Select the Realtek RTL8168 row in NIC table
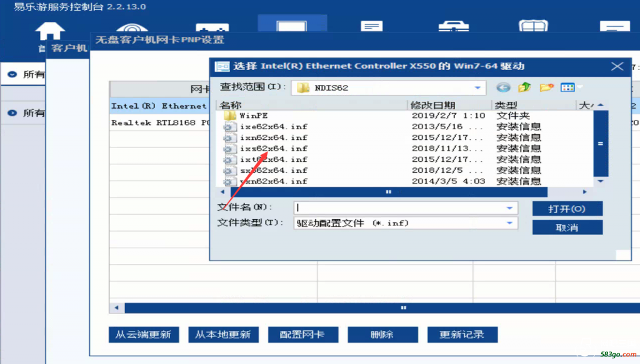 (159, 123)
